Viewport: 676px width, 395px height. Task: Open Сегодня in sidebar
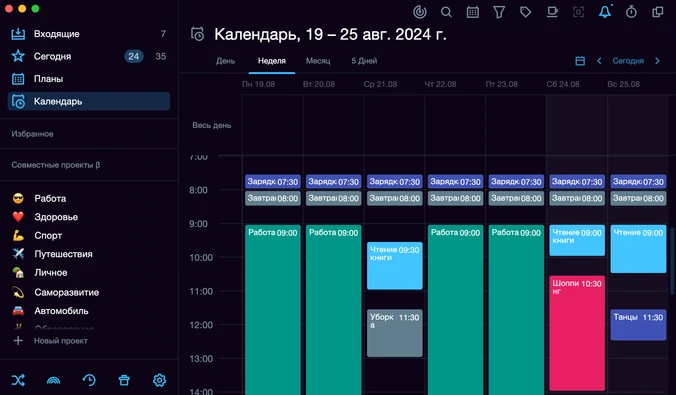[x=88, y=56]
